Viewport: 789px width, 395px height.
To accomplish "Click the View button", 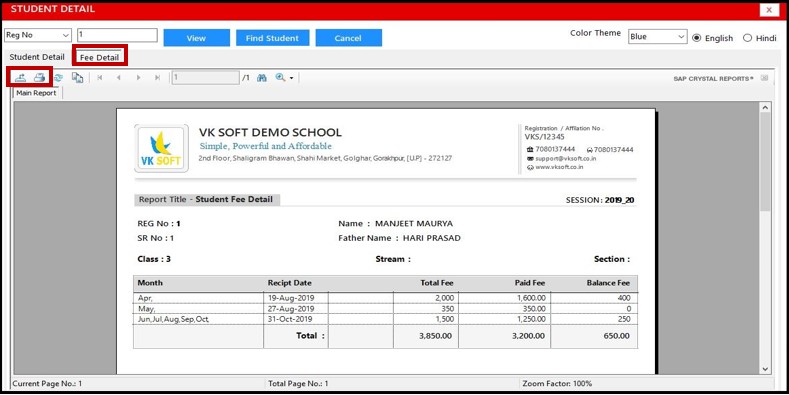I will [x=196, y=38].
